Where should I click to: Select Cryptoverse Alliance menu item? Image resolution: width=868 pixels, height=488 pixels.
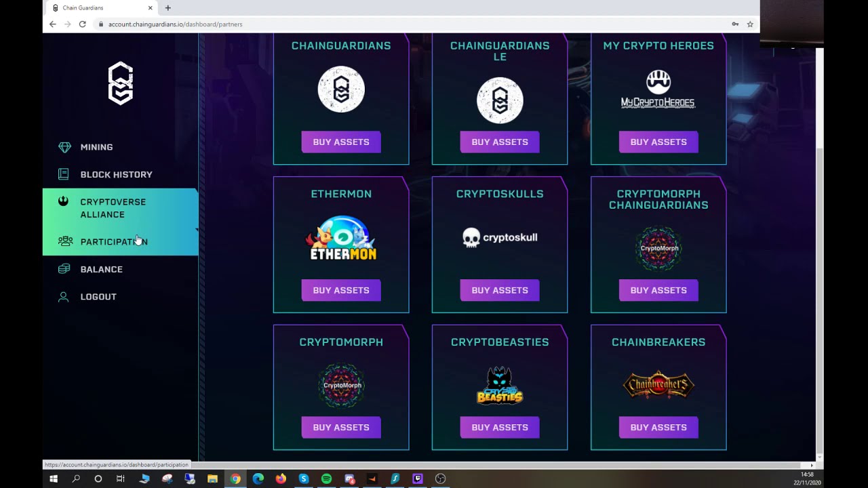tap(120, 208)
